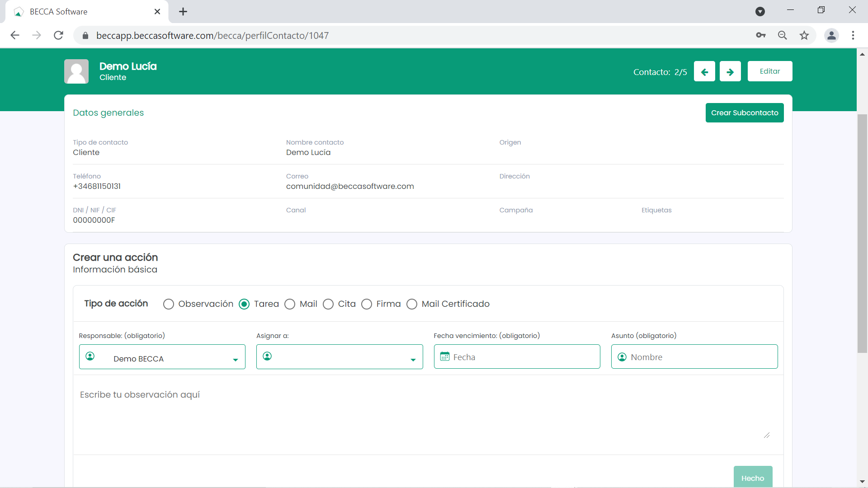Screen dimensions: 868x488
Task: Click the Crear Subcontacto button
Action: [745, 113]
